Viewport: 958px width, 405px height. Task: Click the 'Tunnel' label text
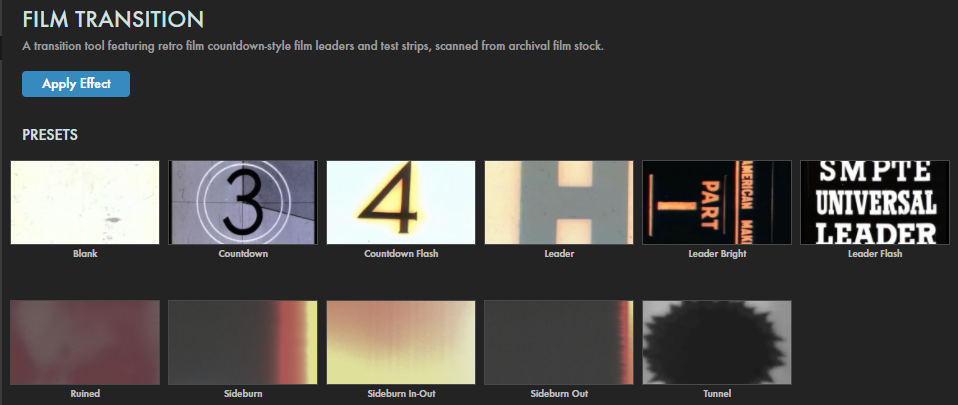[x=717, y=393]
